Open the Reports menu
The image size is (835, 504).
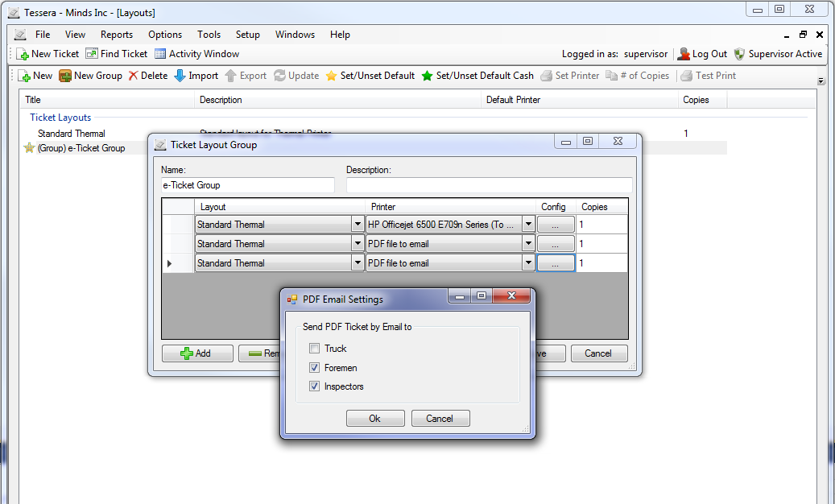pos(117,35)
